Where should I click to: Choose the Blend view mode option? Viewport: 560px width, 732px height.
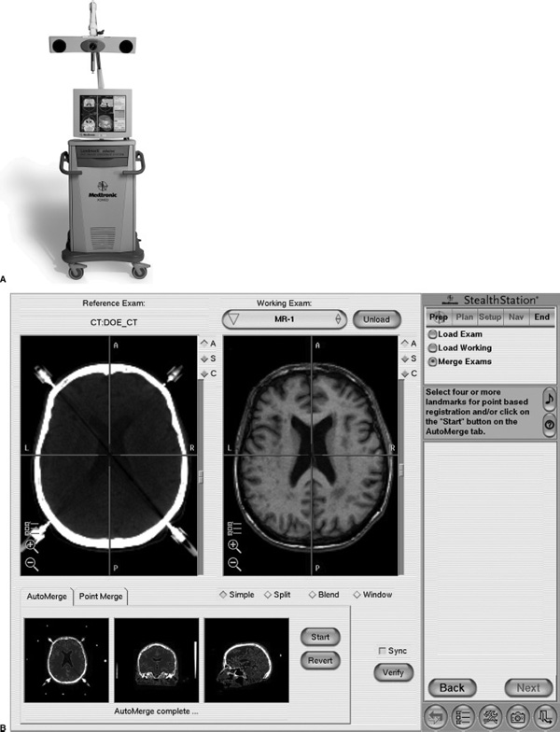click(314, 595)
